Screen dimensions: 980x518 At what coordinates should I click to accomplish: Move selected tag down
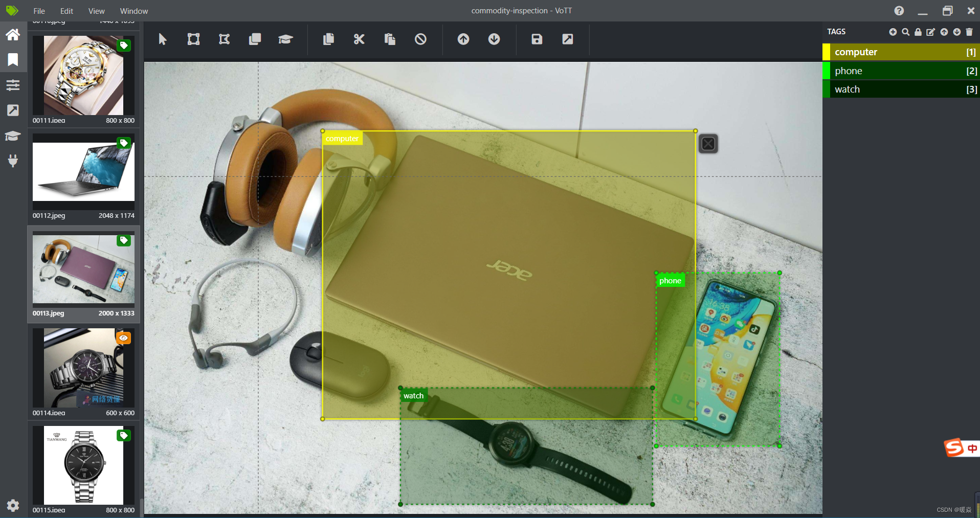pos(957,32)
